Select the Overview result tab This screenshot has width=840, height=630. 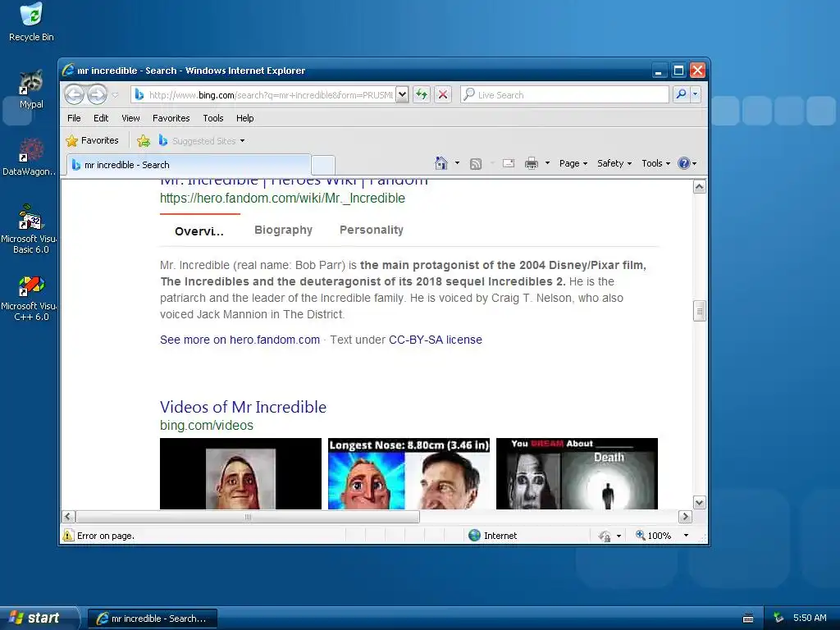pyautogui.click(x=199, y=231)
